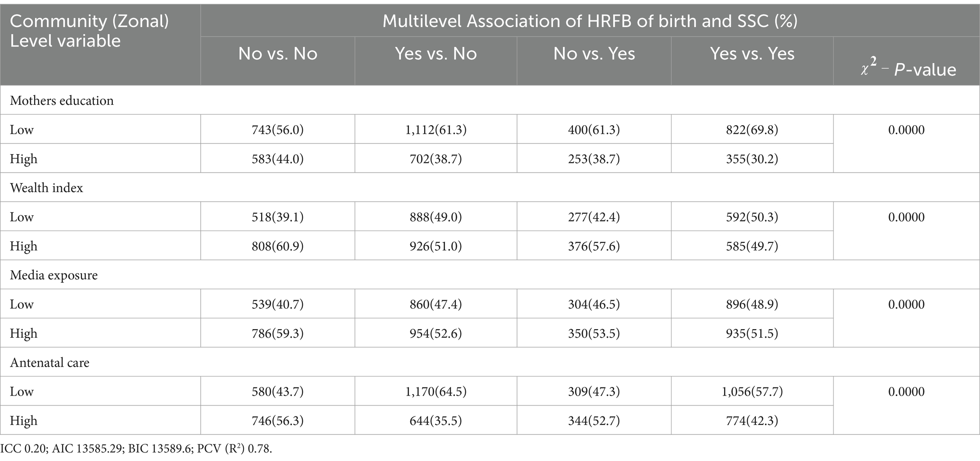
Task: Click the 'Low' label under Media exposure
Action: click(x=22, y=304)
